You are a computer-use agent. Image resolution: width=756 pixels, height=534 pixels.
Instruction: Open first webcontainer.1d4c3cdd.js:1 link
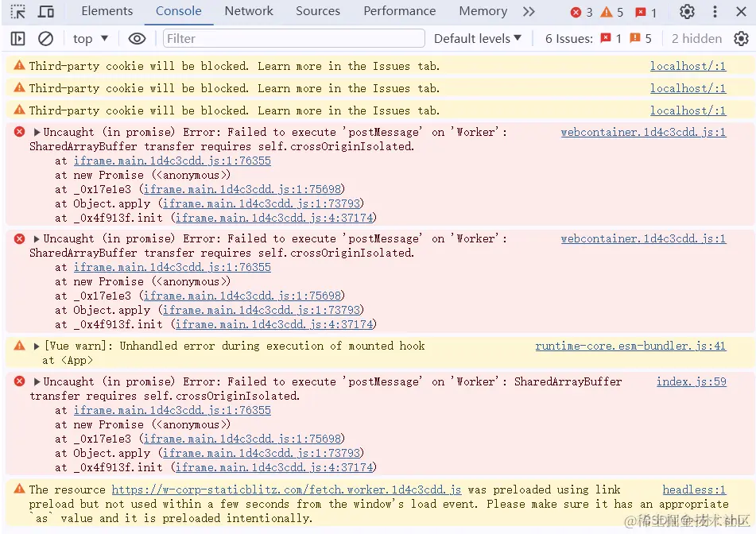pyautogui.click(x=643, y=132)
